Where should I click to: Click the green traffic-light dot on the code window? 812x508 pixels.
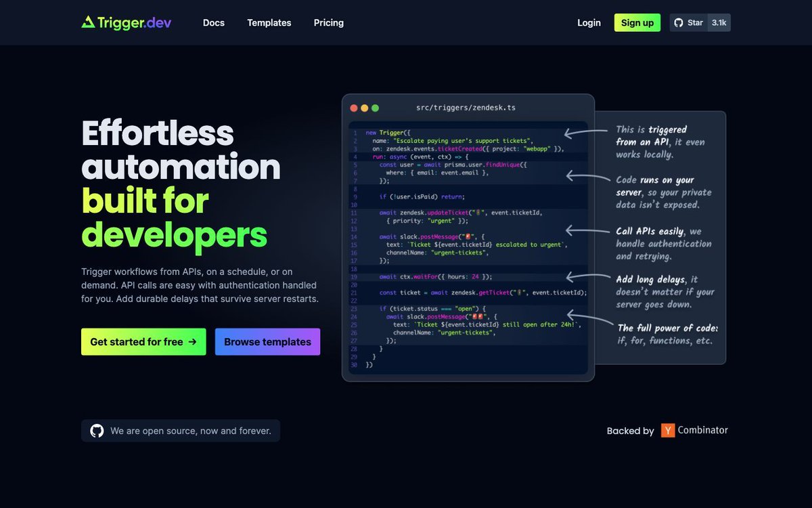coord(375,107)
